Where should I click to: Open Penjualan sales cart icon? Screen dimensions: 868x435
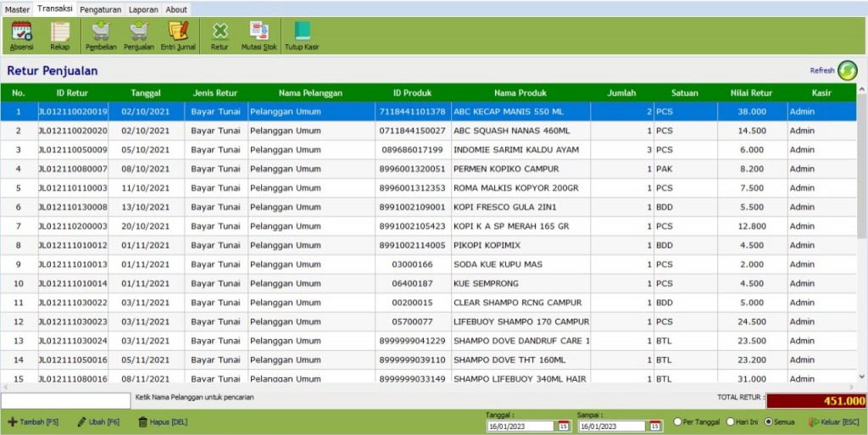click(x=139, y=36)
